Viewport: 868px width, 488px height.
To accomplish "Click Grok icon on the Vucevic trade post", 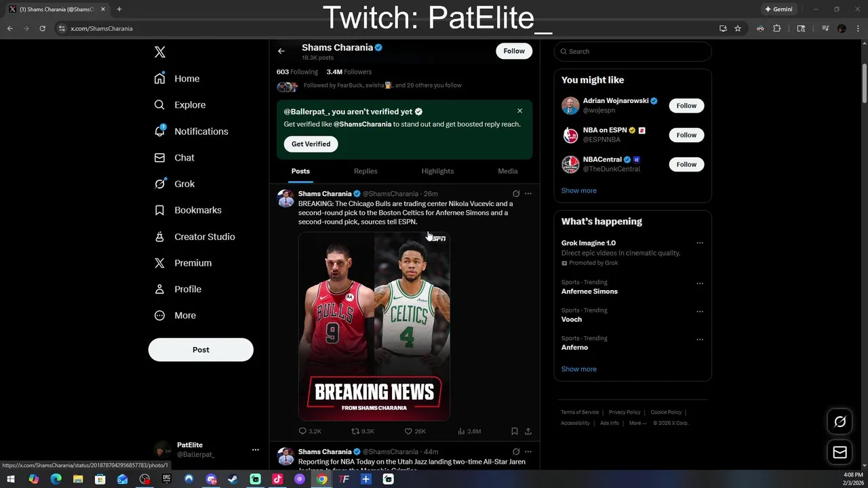I will click(x=516, y=194).
